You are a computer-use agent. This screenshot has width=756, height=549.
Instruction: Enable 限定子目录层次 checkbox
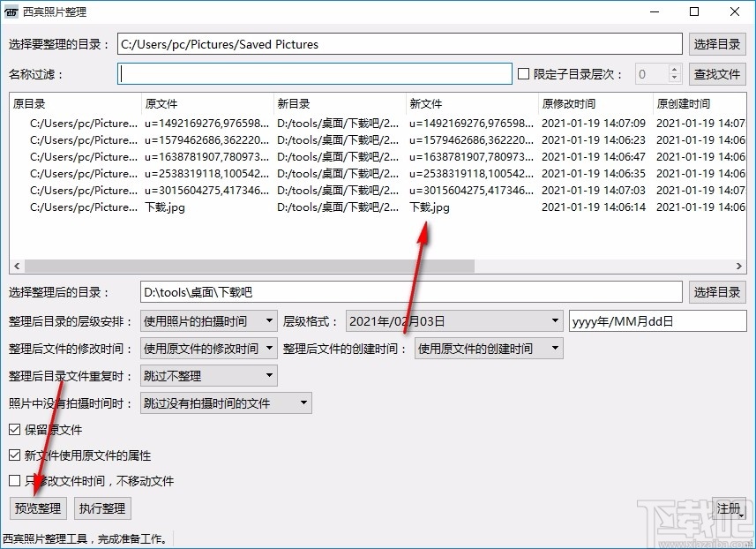click(524, 74)
